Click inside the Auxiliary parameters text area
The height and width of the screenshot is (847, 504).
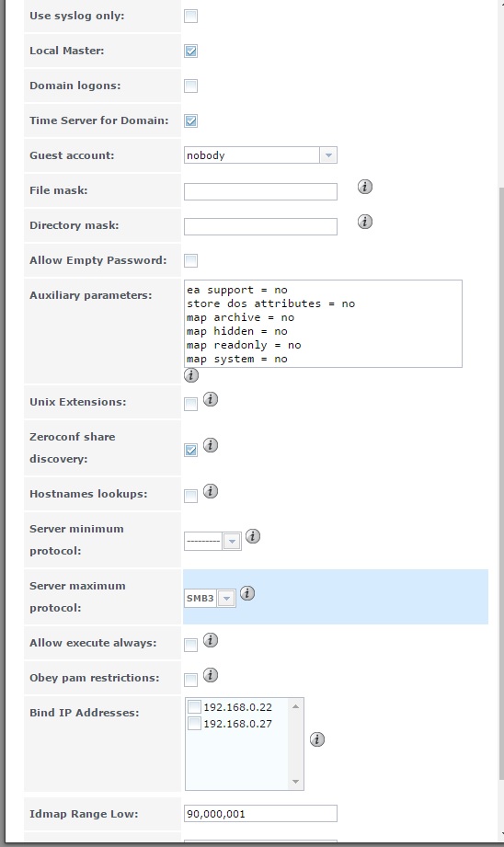click(x=323, y=324)
